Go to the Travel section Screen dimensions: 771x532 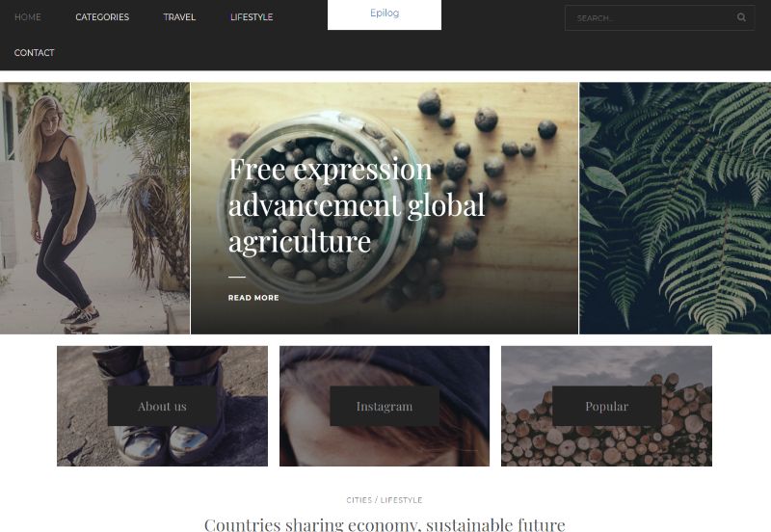coord(179,17)
